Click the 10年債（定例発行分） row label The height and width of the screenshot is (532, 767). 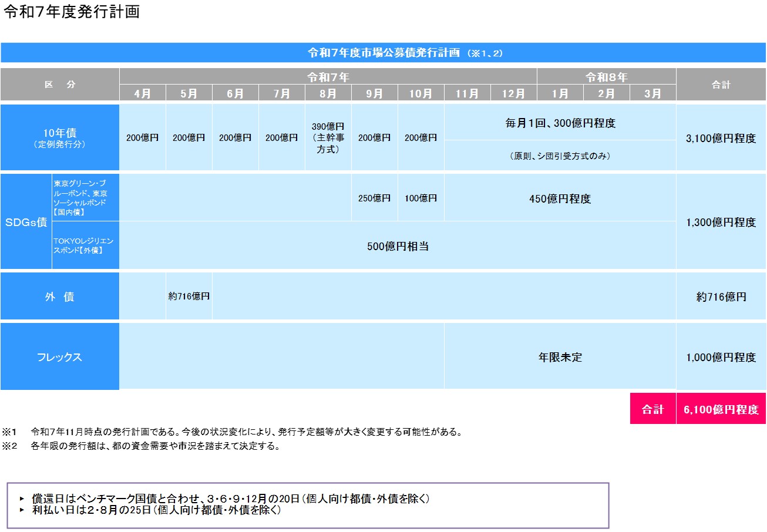click(60, 136)
